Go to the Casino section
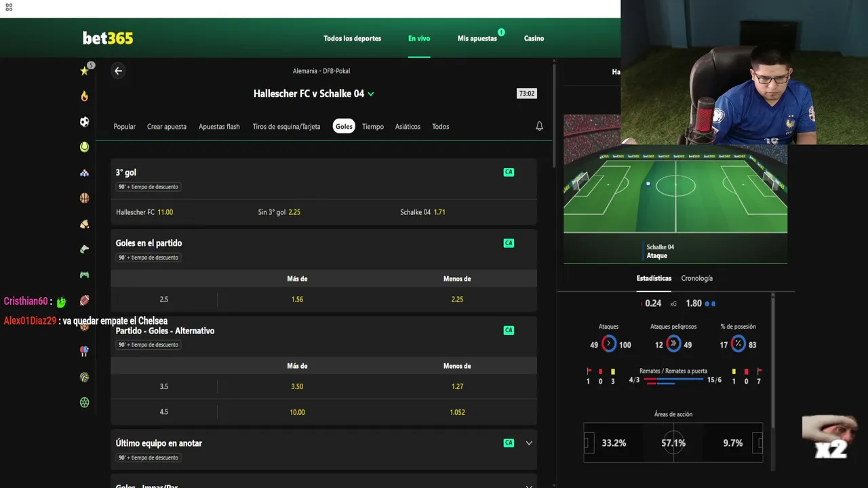The height and width of the screenshot is (488, 868). tap(534, 39)
